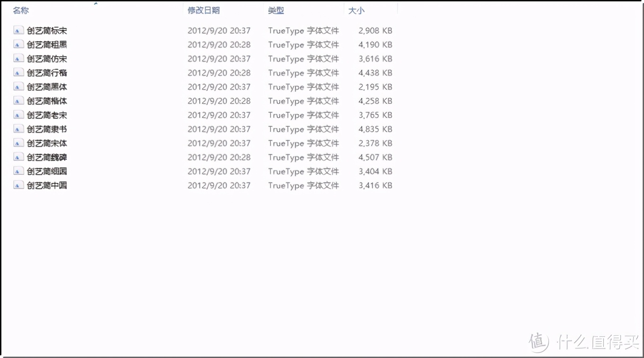
Task: Click the font file icon beside 创艺简仿宋
Action: click(x=18, y=59)
